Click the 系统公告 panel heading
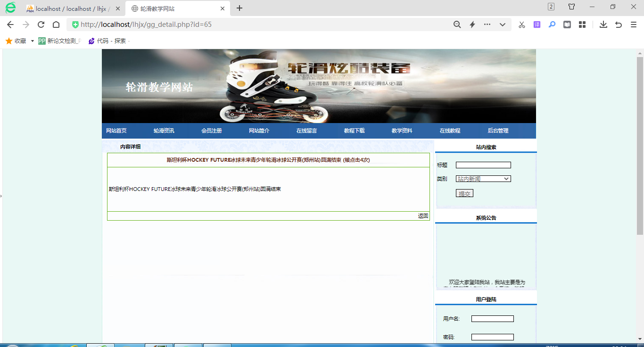Viewport: 644px width, 347px height. [x=486, y=218]
